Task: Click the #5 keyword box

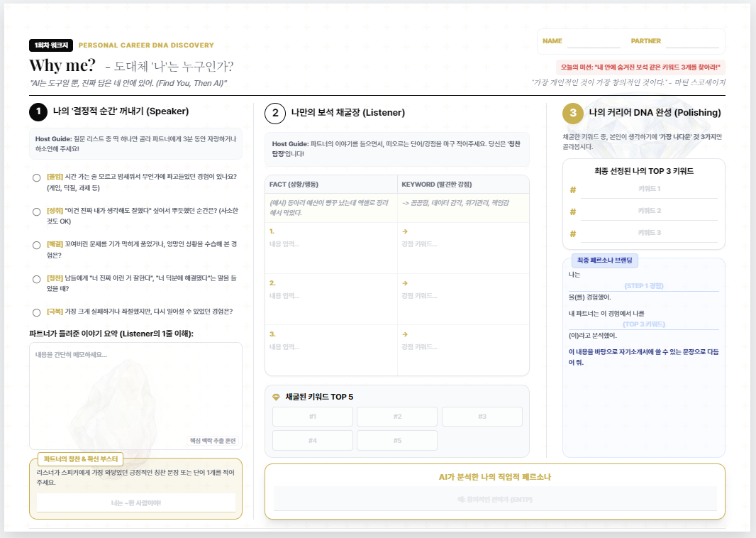Action: pos(396,440)
